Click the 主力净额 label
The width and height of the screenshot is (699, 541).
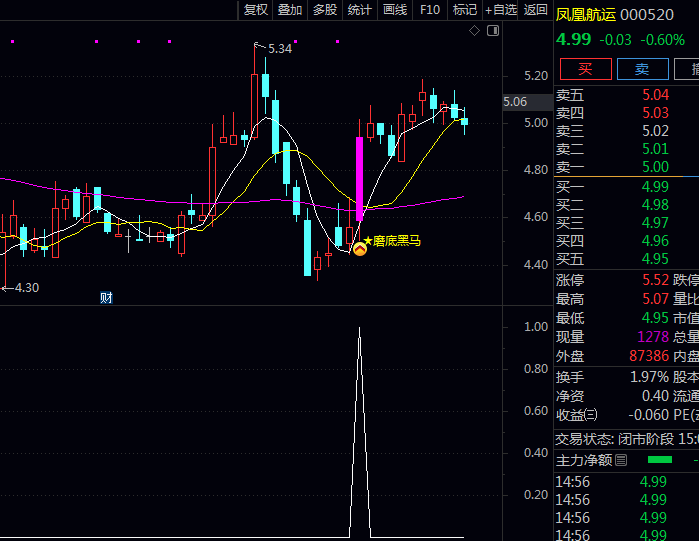(584, 460)
